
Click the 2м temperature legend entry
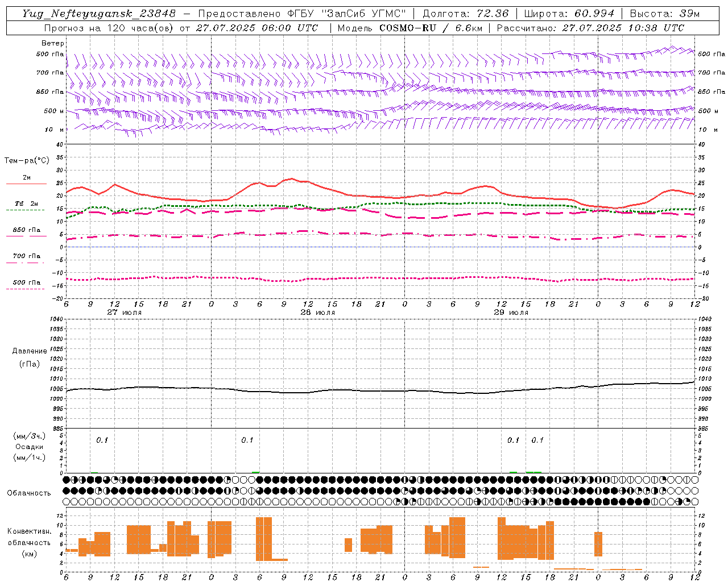point(27,178)
